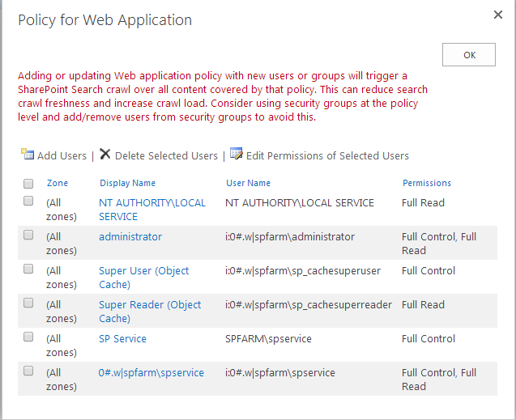Open the administrator display name link
Screen dimensions: 516x420
coord(130,237)
